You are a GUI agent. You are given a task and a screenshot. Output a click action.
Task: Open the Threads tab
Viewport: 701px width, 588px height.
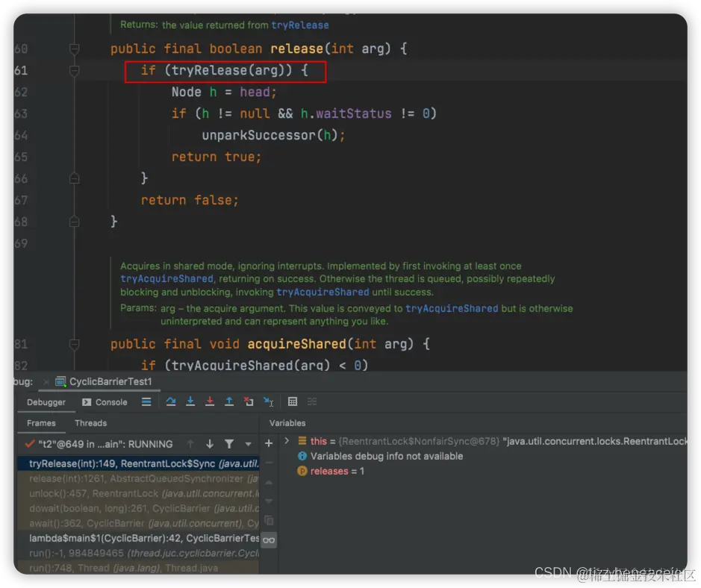coord(91,423)
